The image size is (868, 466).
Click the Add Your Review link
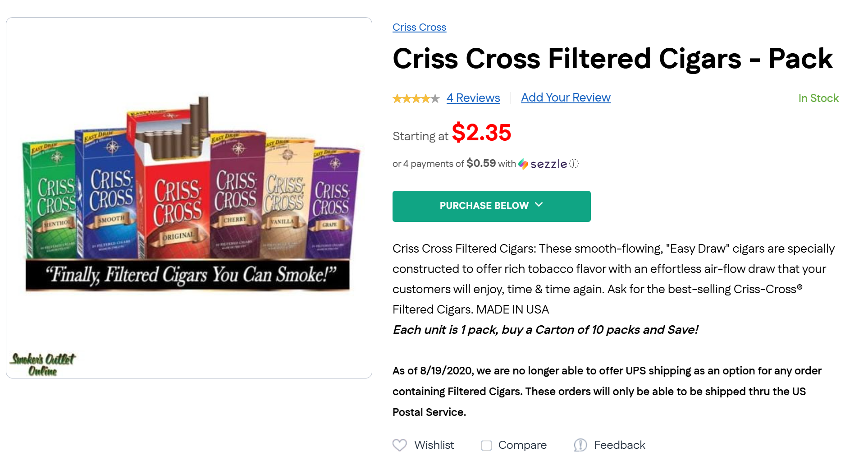[566, 97]
